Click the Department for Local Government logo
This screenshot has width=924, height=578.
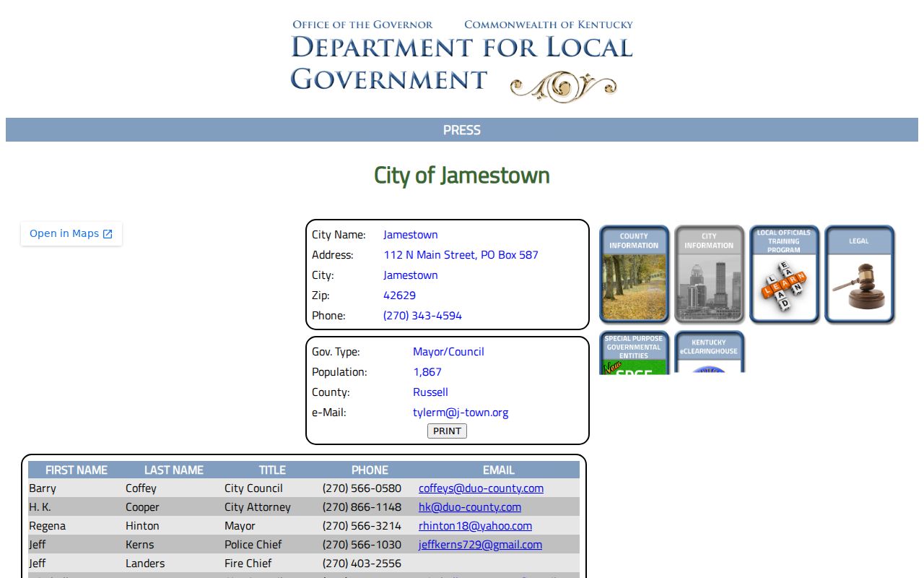[x=462, y=61]
